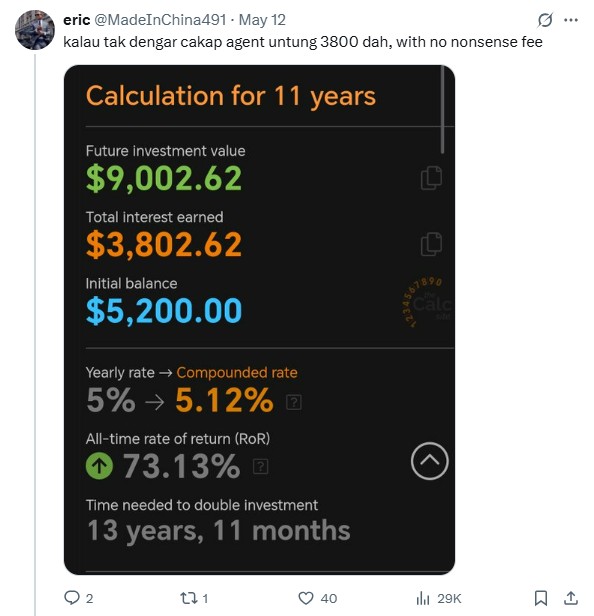Click the repost icon
The height and width of the screenshot is (616, 594).
click(187, 598)
